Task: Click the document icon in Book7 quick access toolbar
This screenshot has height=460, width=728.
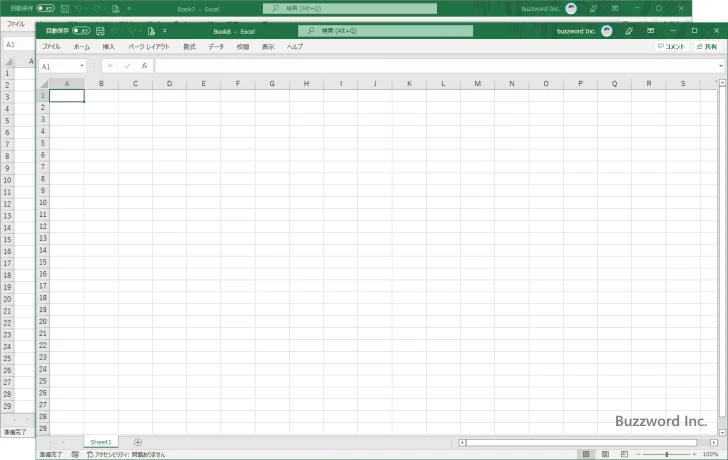Action: 116,9
